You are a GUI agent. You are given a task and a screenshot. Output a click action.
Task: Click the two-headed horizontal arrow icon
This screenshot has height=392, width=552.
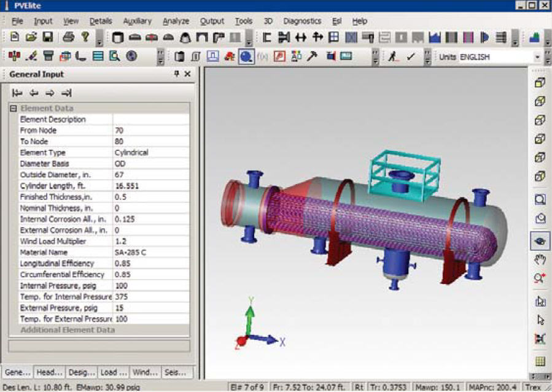(x=301, y=37)
